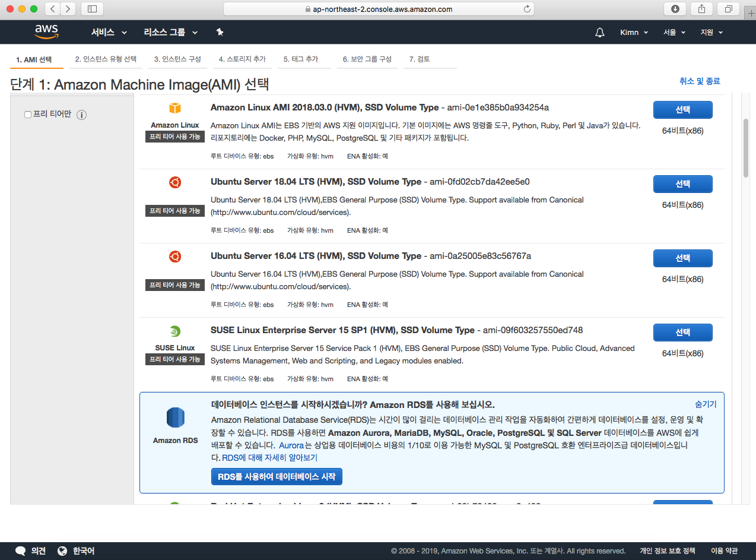
Task: Open the Kimn account dropdown
Action: click(x=634, y=33)
